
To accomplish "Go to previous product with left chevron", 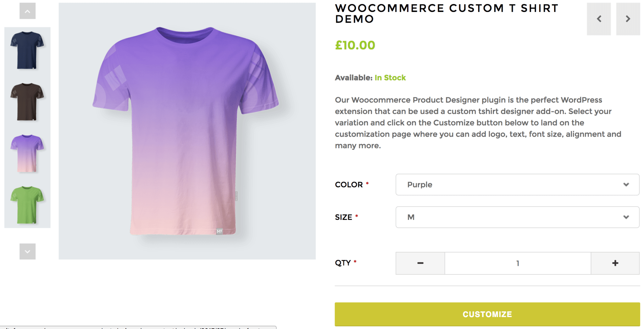I will pos(599,19).
